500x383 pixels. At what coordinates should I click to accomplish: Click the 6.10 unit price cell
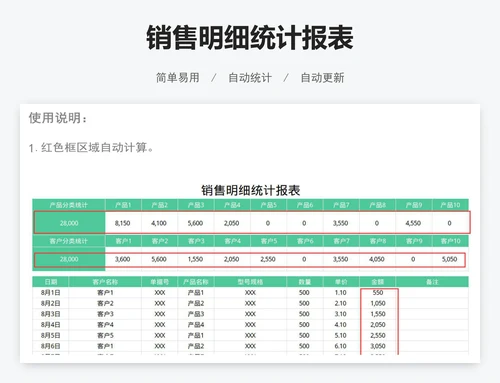tap(340, 346)
